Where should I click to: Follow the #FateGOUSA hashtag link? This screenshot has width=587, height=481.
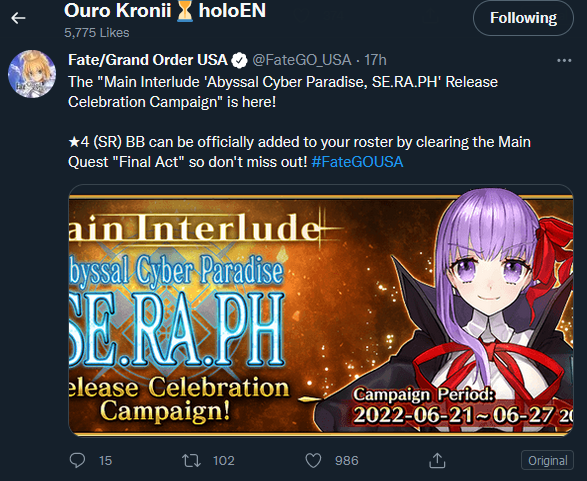point(357,162)
